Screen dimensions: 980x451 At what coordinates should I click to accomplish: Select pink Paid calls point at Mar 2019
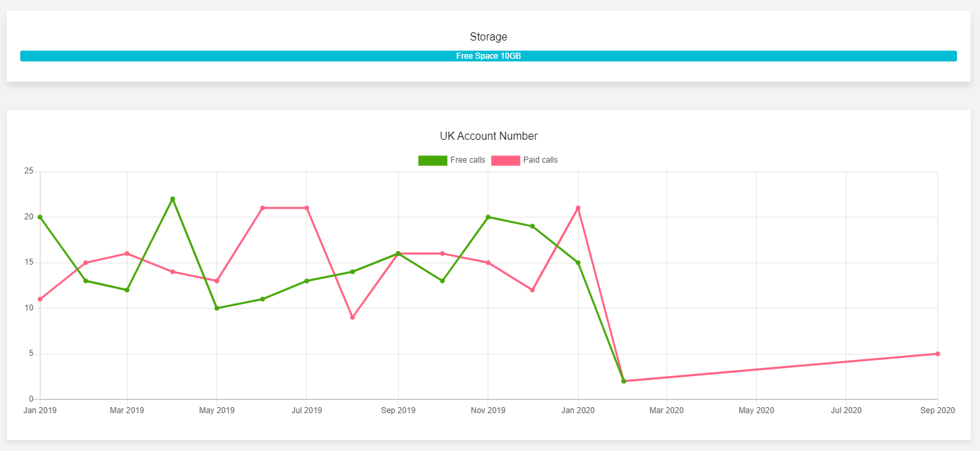click(x=127, y=254)
